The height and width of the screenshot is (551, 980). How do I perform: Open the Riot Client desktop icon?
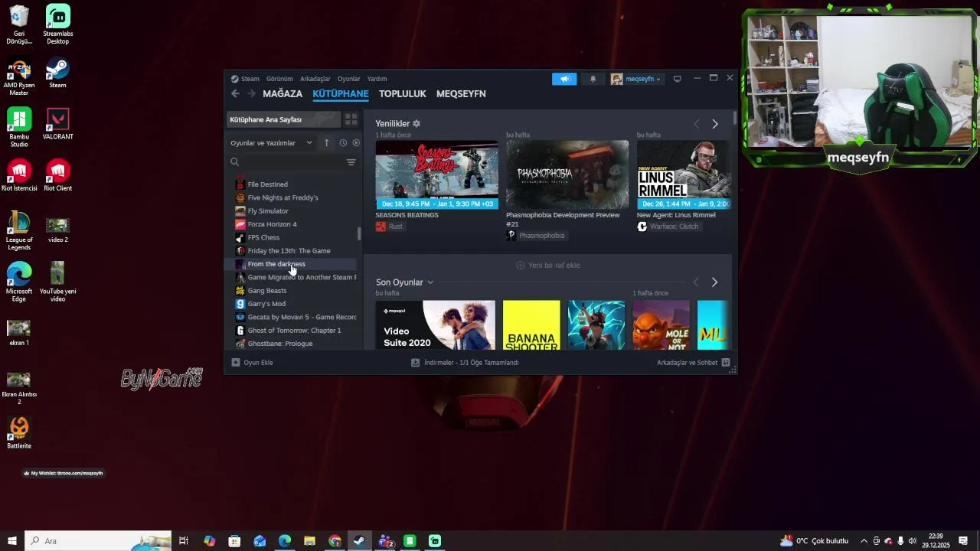tap(57, 176)
